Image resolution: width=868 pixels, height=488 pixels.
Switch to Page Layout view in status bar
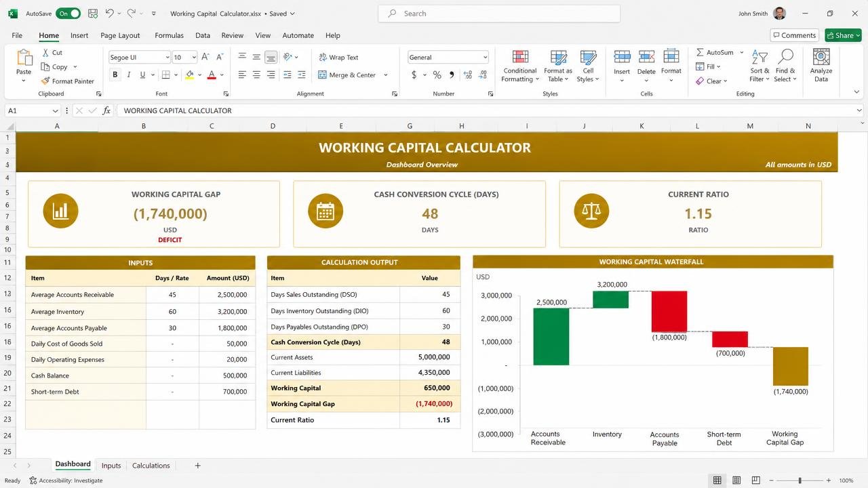(736, 481)
